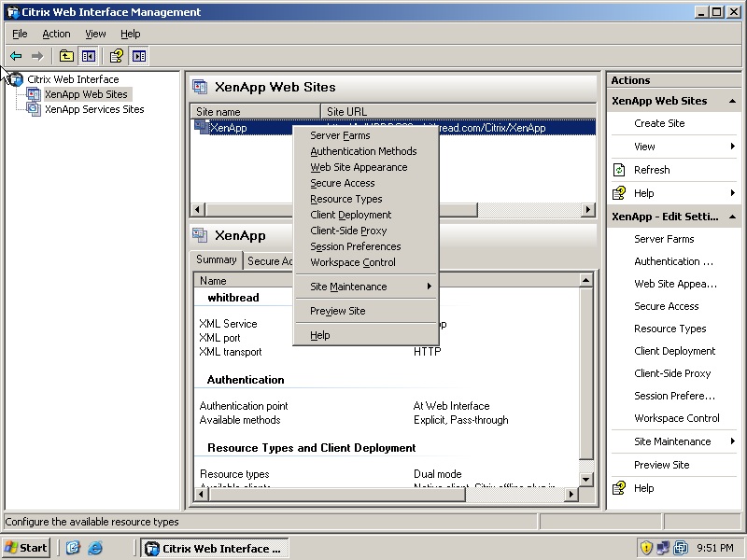Image resolution: width=747 pixels, height=560 pixels.
Task: Click the toolbar Help question-mark icon
Action: (117, 56)
